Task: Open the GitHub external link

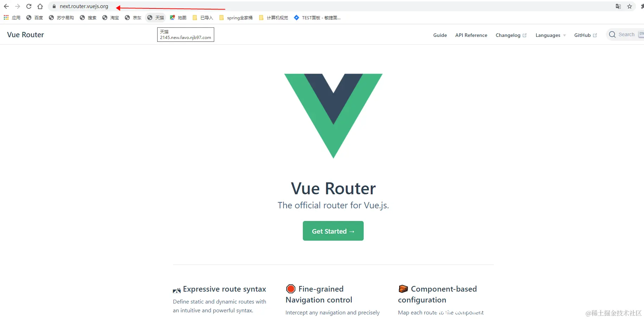Action: (x=585, y=35)
